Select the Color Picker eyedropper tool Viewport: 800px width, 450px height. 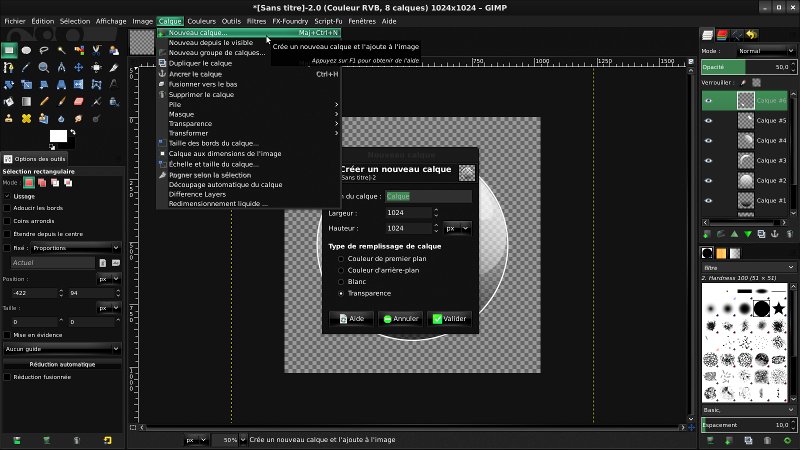(x=27, y=67)
